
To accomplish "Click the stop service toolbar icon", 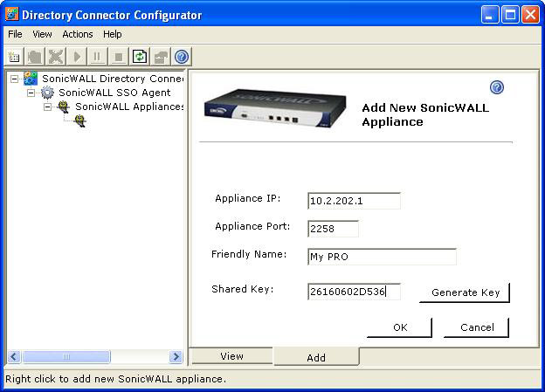I will pos(119,56).
